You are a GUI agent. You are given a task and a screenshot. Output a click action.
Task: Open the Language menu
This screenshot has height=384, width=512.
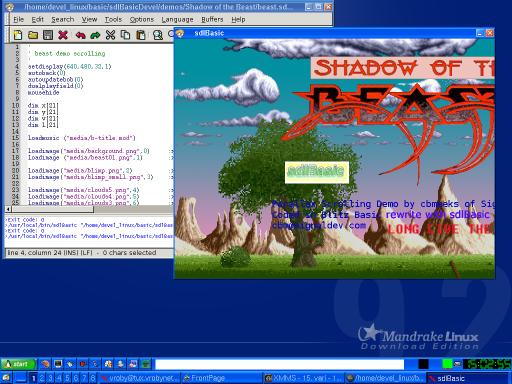coord(177,19)
